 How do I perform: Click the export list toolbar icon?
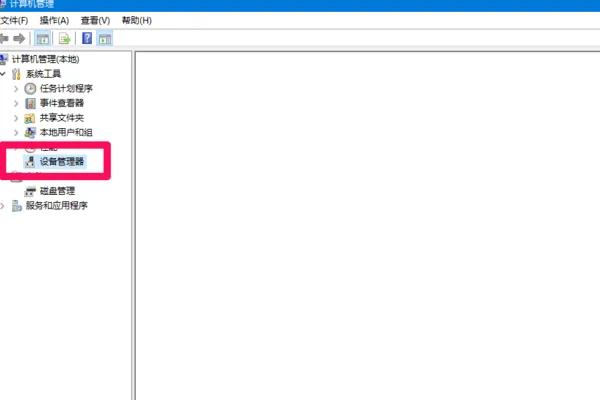(64, 38)
